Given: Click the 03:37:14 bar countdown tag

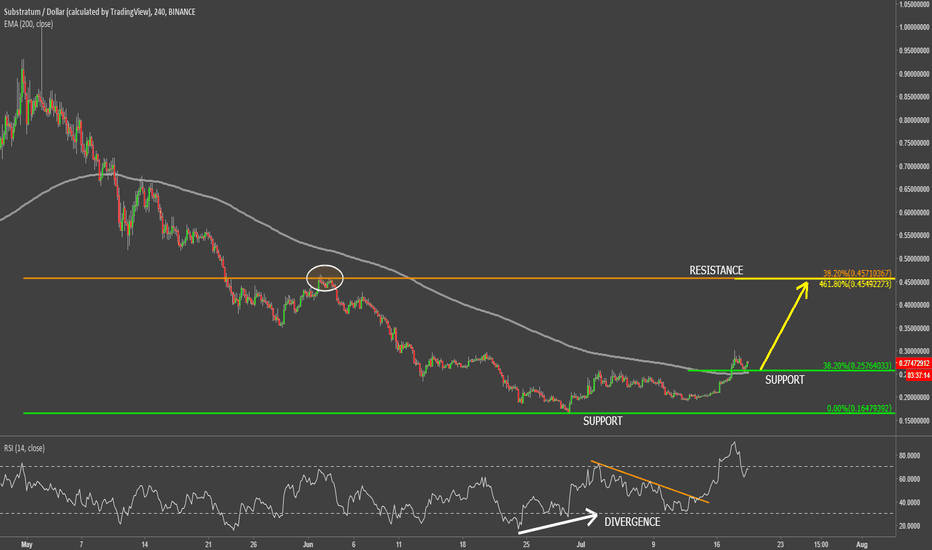Looking at the screenshot, I should 918,375.
